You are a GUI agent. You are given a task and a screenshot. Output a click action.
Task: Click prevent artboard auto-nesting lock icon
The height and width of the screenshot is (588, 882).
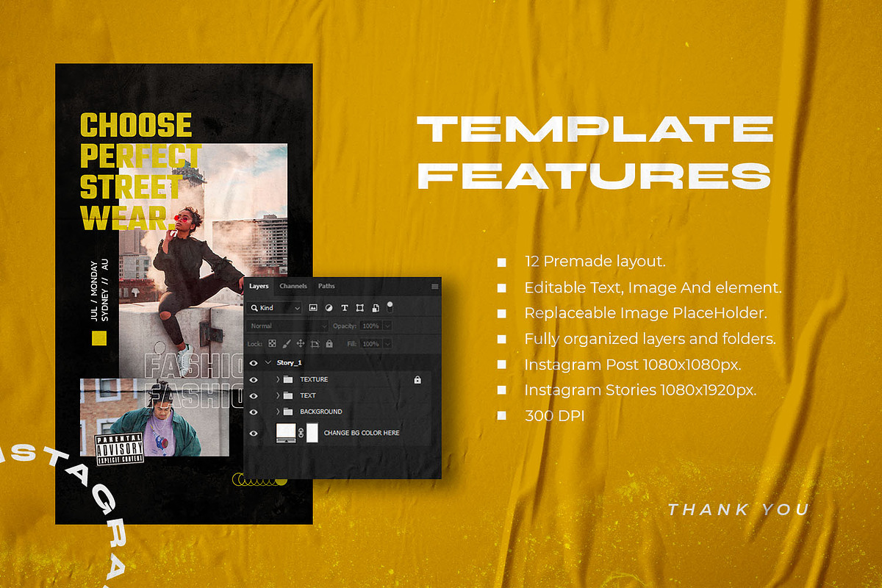(x=315, y=343)
